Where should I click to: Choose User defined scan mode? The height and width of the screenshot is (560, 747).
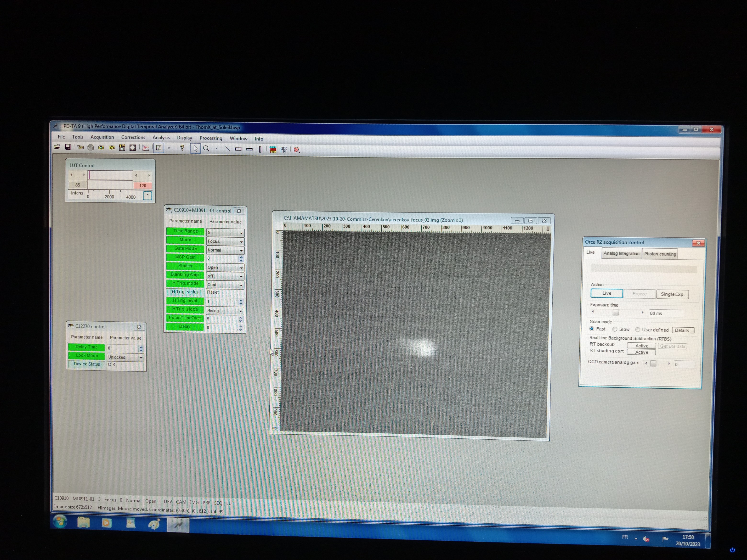coord(638,330)
